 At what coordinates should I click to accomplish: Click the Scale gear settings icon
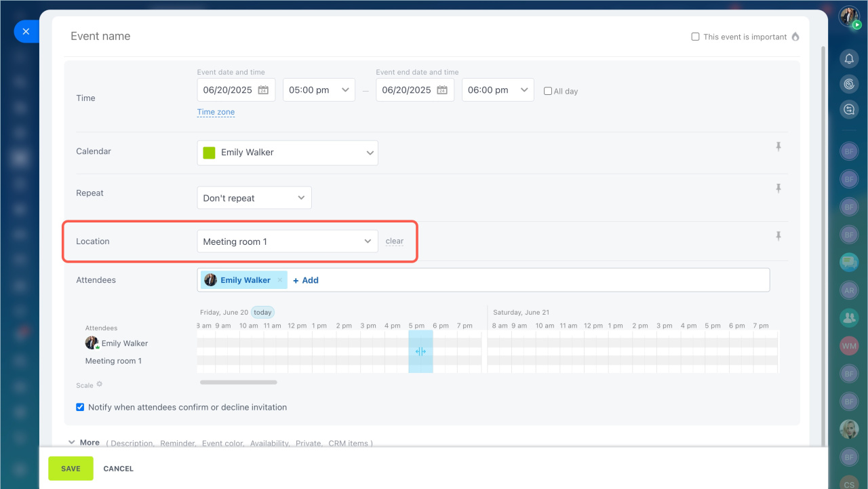coord(100,385)
